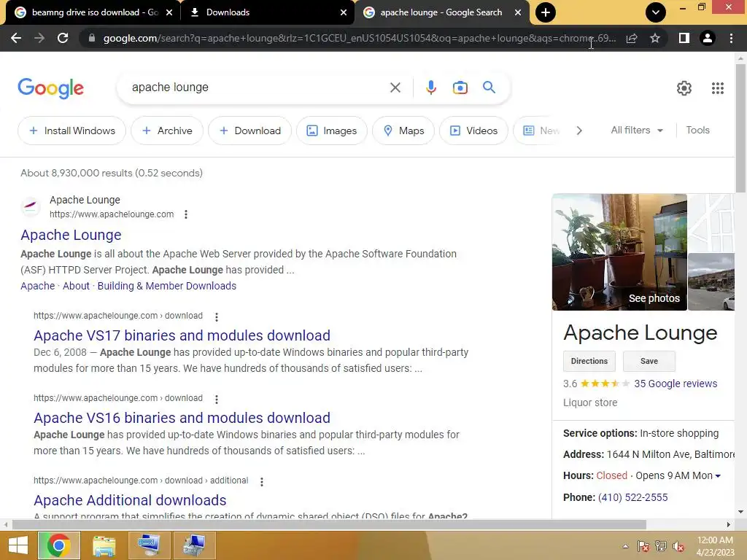The height and width of the screenshot is (560, 747).
Task: Click the horizontal page scrollbar
Action: click(329, 524)
